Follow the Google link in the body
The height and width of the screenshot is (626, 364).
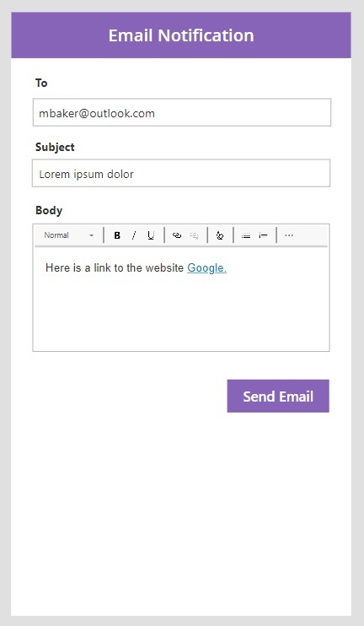point(206,268)
